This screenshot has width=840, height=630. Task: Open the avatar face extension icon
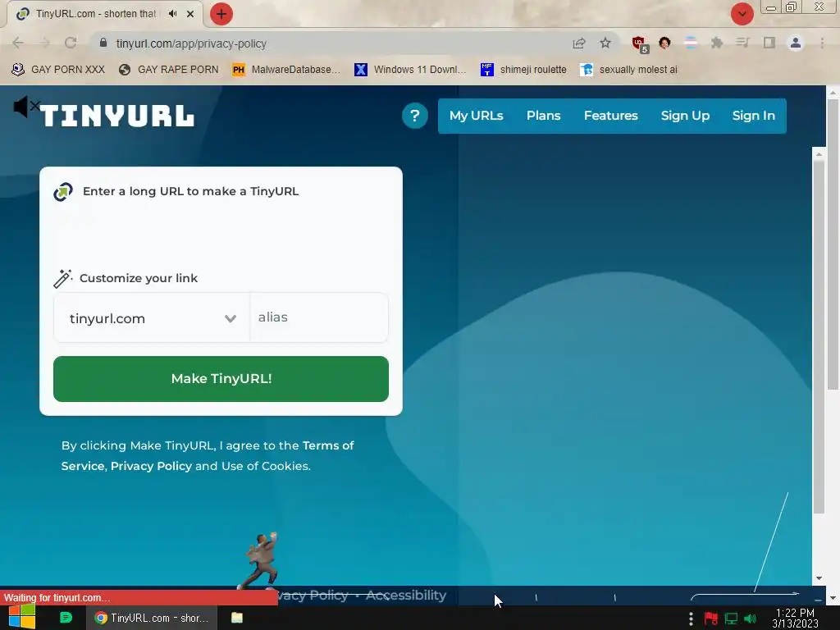[x=664, y=43]
